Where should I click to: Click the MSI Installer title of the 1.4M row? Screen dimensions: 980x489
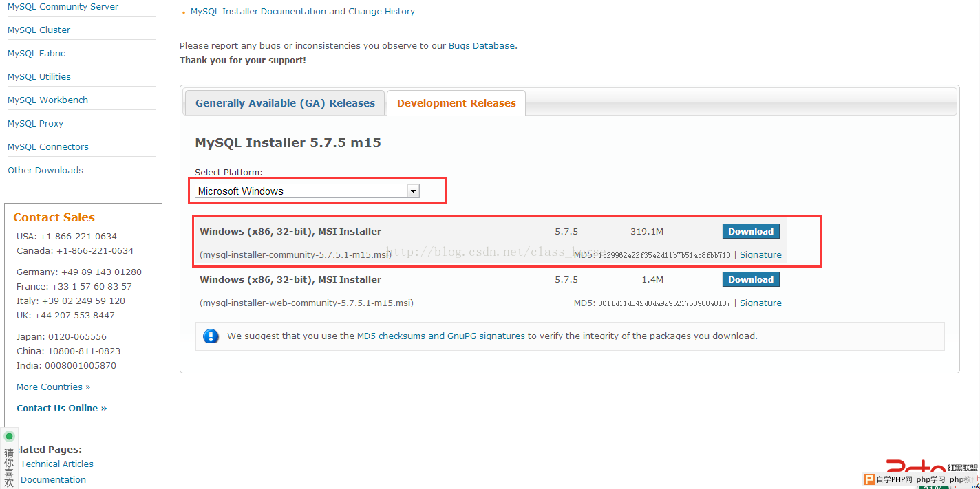click(x=290, y=280)
